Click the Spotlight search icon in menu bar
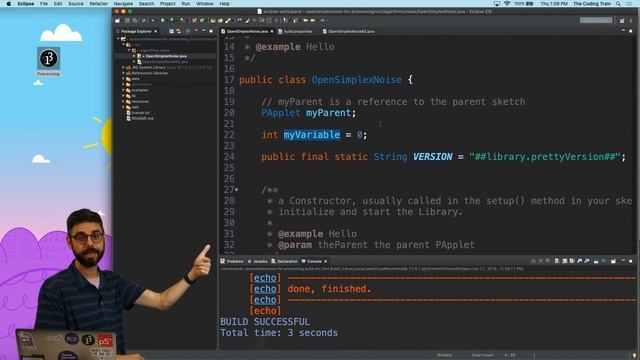The image size is (640, 360). click(x=618, y=4)
